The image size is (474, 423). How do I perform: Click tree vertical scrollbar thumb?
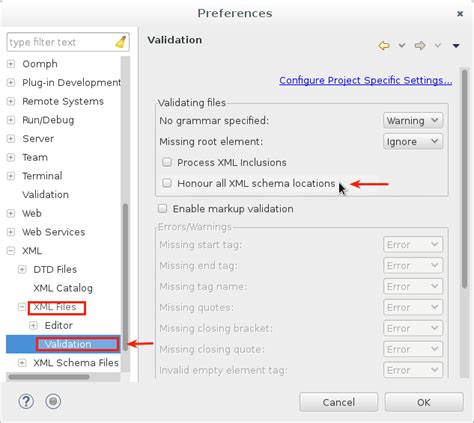tap(125, 277)
